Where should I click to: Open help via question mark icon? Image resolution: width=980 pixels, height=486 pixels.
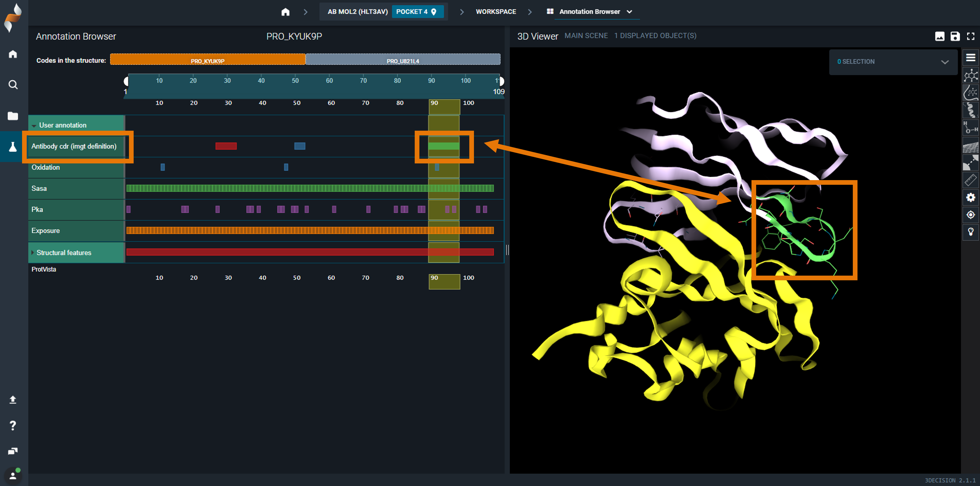point(13,425)
